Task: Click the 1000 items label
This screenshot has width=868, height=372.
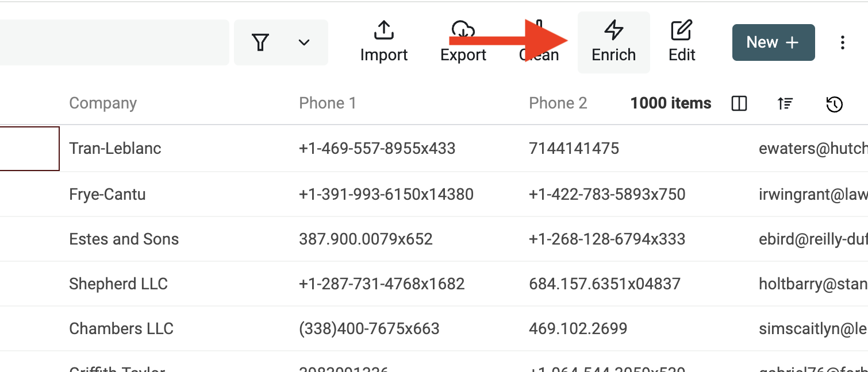Action: click(670, 103)
